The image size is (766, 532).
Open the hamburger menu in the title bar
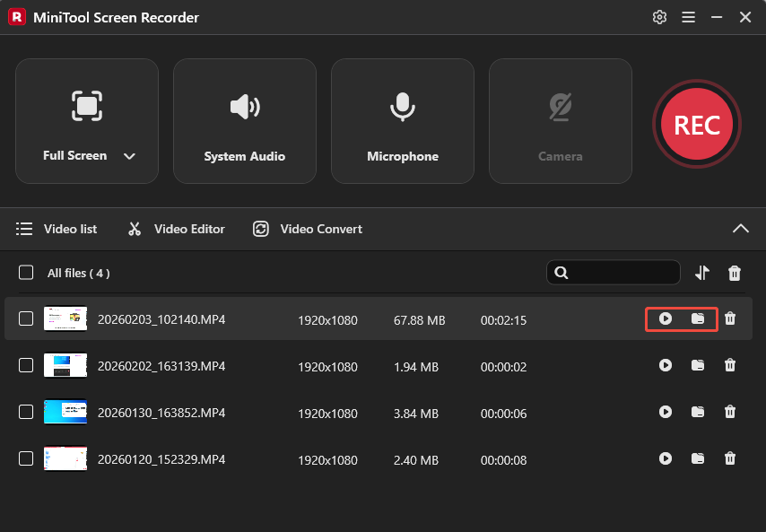tap(688, 17)
